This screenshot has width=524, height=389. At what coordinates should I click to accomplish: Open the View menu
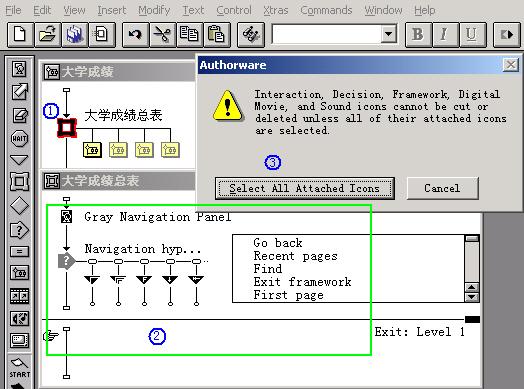tap(74, 10)
